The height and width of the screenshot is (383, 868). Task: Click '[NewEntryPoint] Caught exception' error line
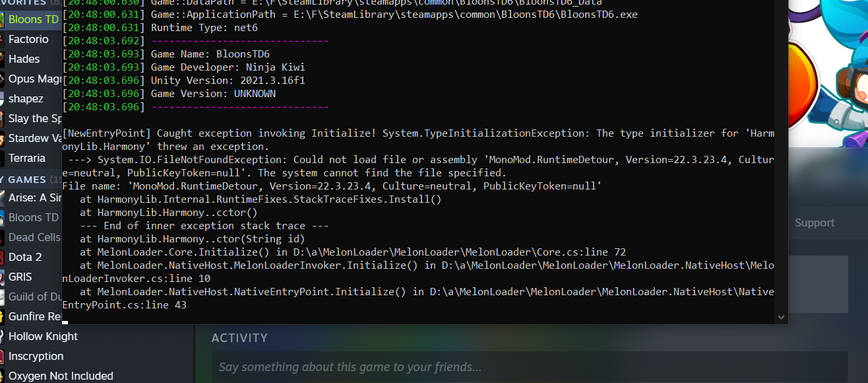(418, 140)
